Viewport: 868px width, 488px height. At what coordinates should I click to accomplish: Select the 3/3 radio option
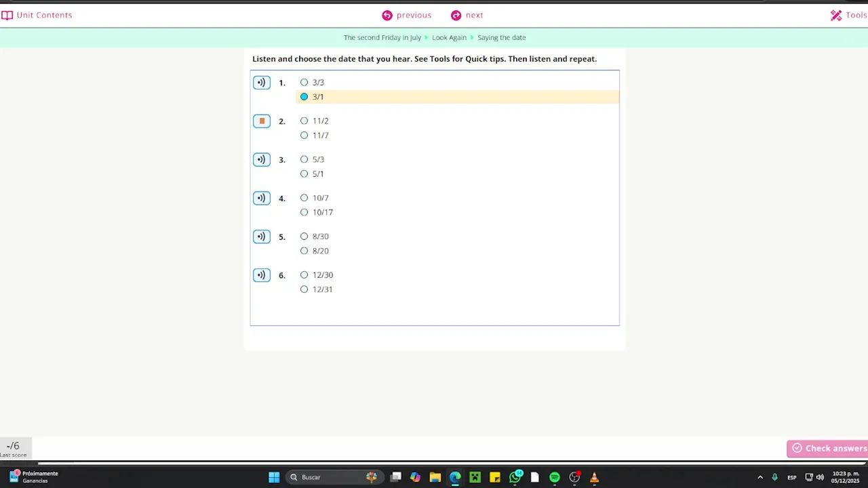[304, 83]
